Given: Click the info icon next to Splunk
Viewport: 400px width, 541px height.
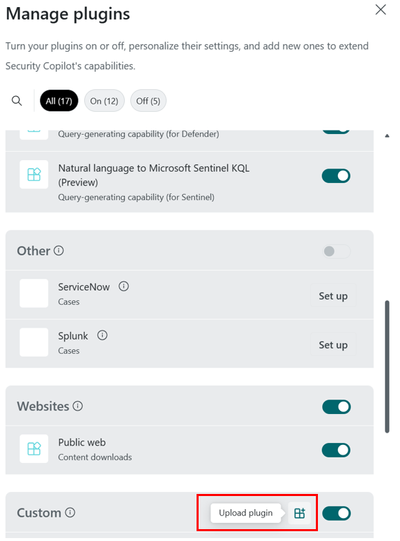Looking at the screenshot, I should pyautogui.click(x=102, y=335).
